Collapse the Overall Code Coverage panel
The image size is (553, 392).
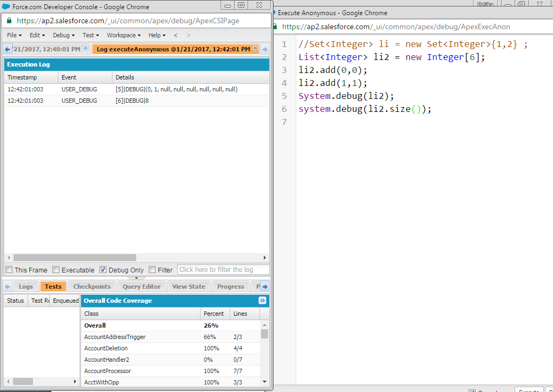262,301
